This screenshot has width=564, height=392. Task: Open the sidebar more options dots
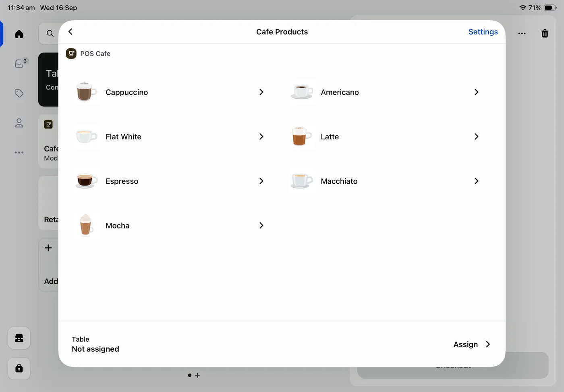click(x=19, y=153)
